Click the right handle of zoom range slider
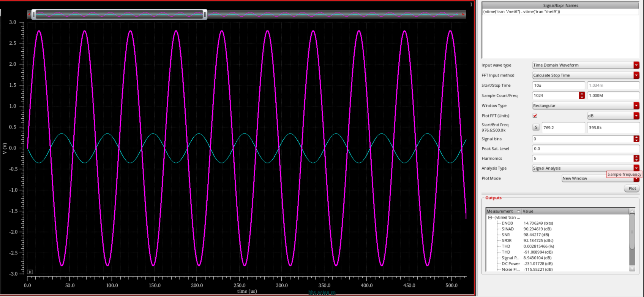This screenshot has height=297, width=644. [205, 14]
